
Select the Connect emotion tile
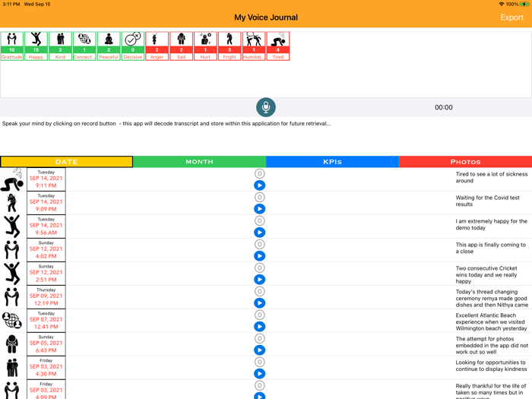click(84, 46)
